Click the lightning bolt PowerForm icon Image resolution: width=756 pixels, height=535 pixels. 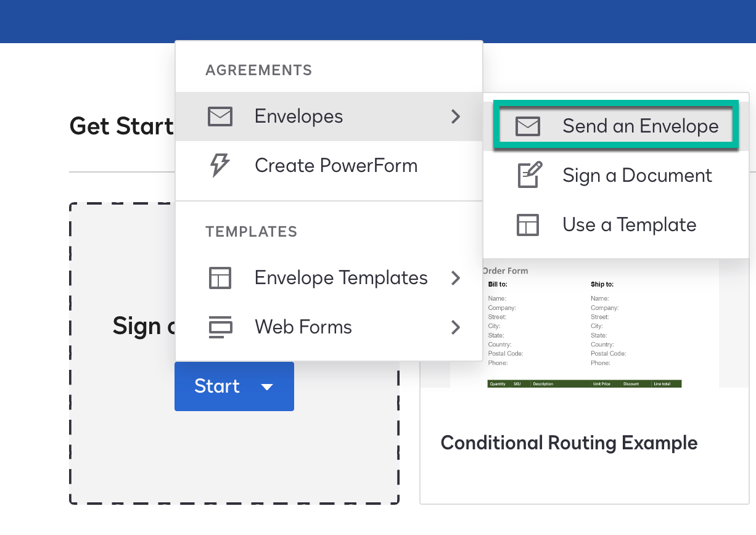(x=220, y=166)
